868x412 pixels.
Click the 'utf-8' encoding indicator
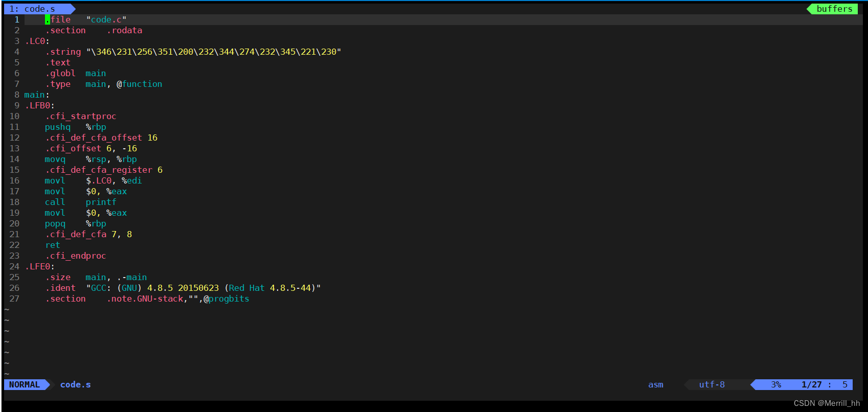(x=712, y=384)
